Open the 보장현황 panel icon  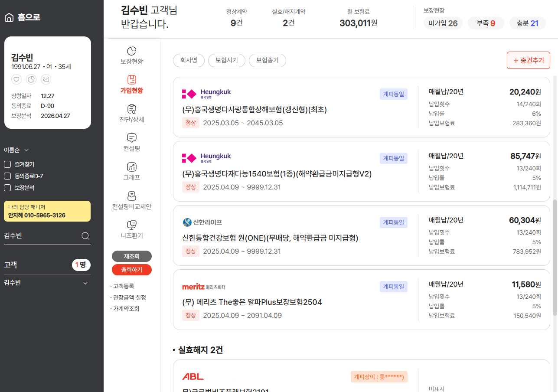tap(132, 51)
